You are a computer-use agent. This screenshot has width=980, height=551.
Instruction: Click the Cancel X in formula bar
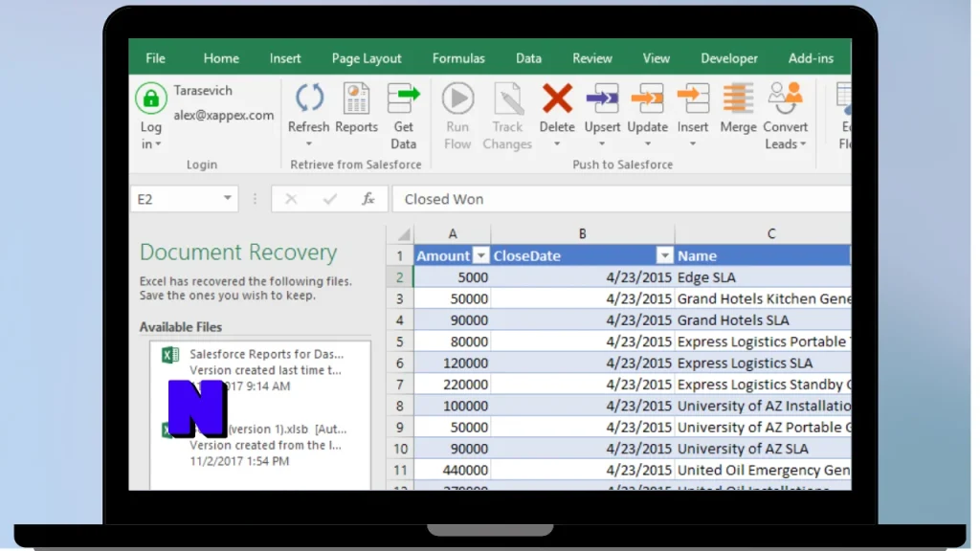click(291, 199)
